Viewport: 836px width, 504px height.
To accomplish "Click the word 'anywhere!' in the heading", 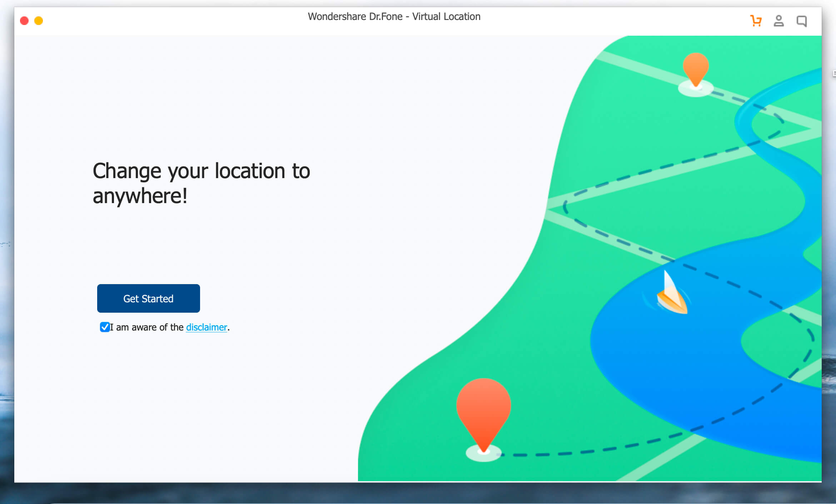I will (140, 196).
